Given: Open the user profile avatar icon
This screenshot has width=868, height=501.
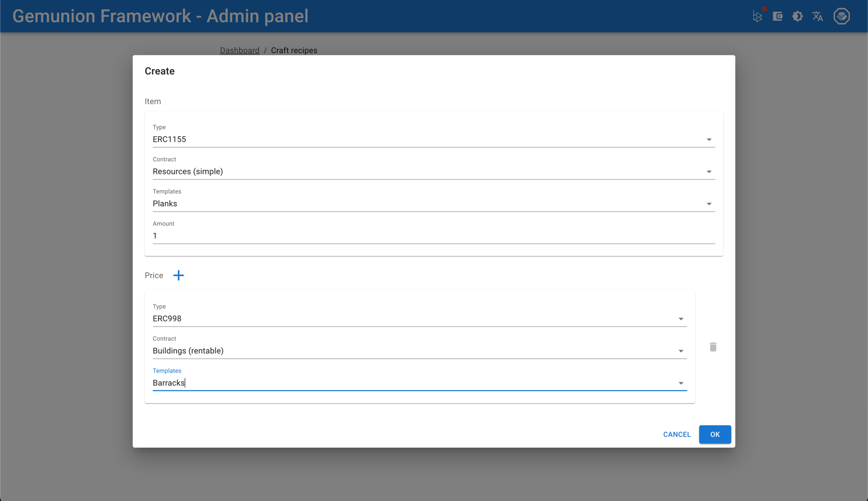Looking at the screenshot, I should tap(842, 17).
